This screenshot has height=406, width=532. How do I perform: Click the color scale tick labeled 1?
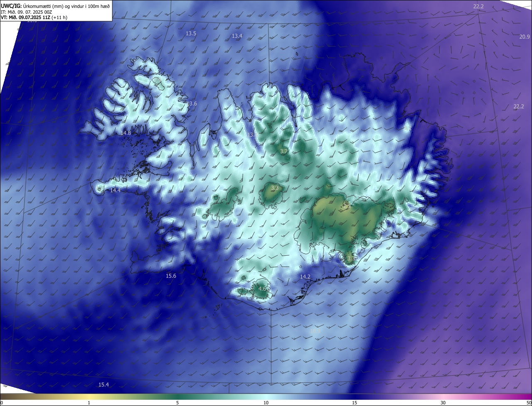(x=89, y=403)
